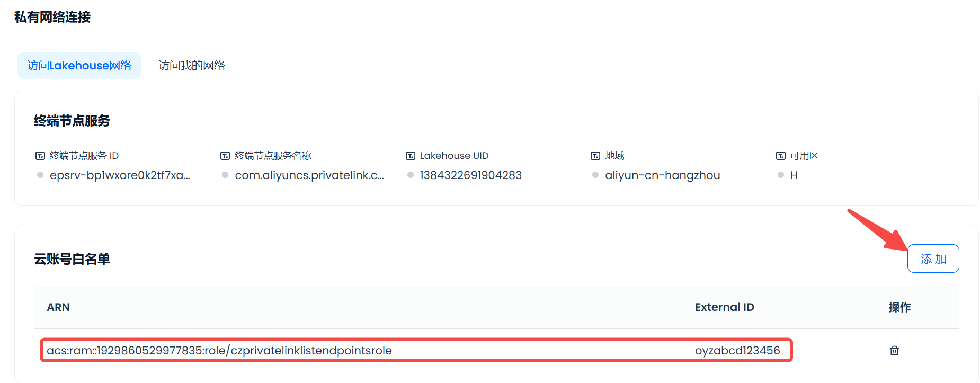Viewport: 980px width, 383px height.
Task: Click the 操作 column header
Action: point(899,307)
